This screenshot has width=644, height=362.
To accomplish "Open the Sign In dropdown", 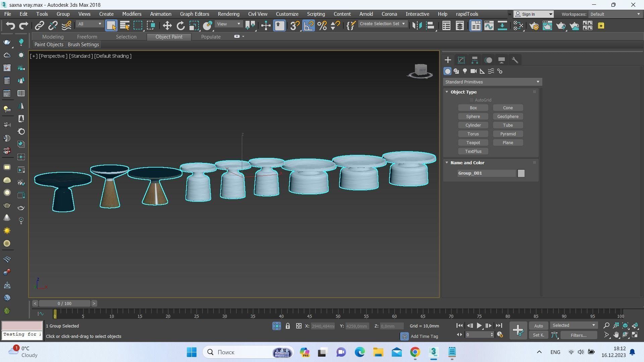I will (x=534, y=14).
